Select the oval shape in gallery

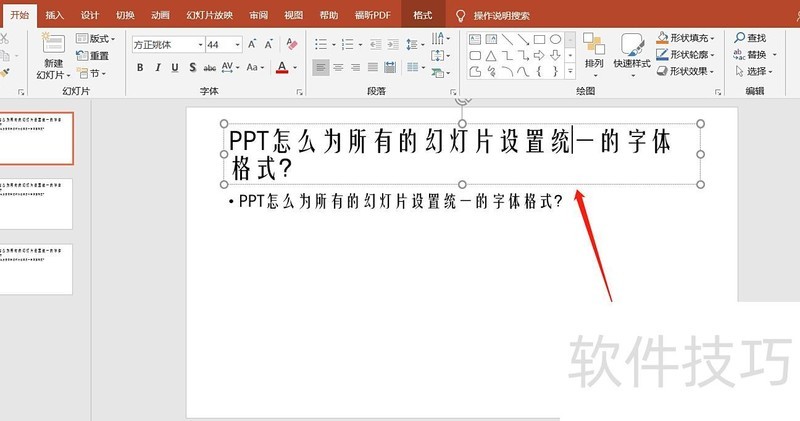coord(555,39)
